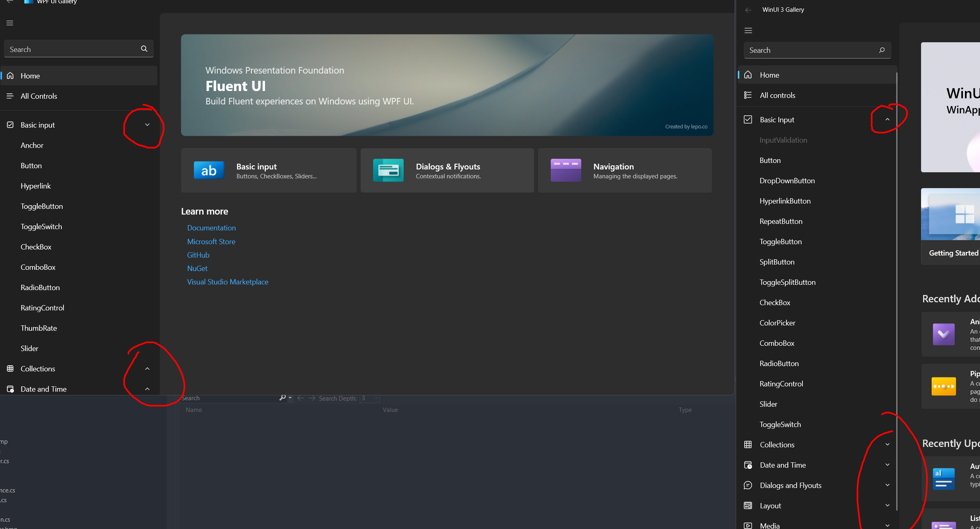980x529 pixels.
Task: Click the WinUI 3 Gallery hamburger menu icon
Action: click(748, 30)
